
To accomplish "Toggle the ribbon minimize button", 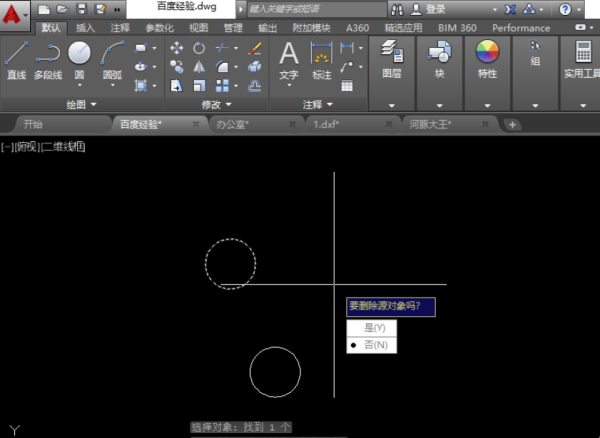I will 580,28.
